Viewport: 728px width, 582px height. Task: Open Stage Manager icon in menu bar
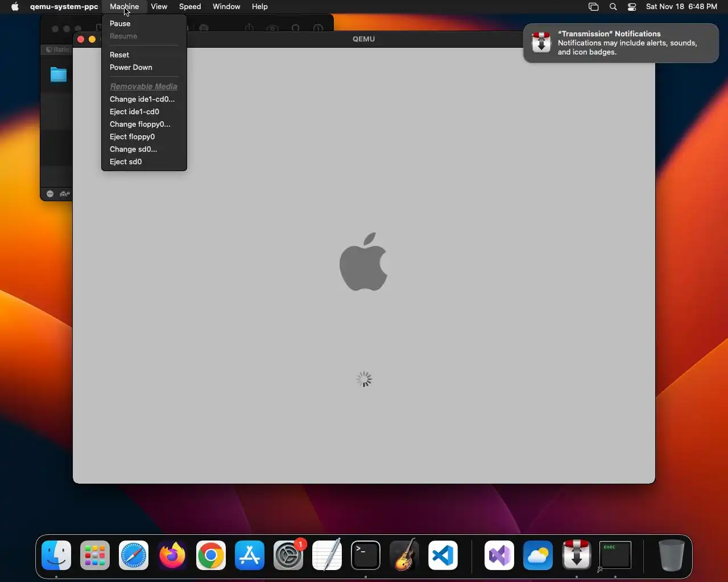(x=593, y=7)
